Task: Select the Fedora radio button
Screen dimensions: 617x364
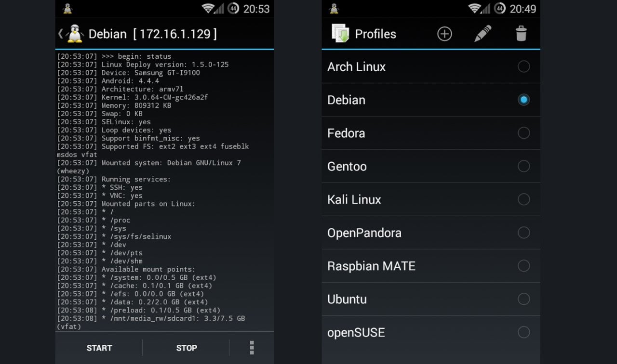Action: tap(523, 133)
